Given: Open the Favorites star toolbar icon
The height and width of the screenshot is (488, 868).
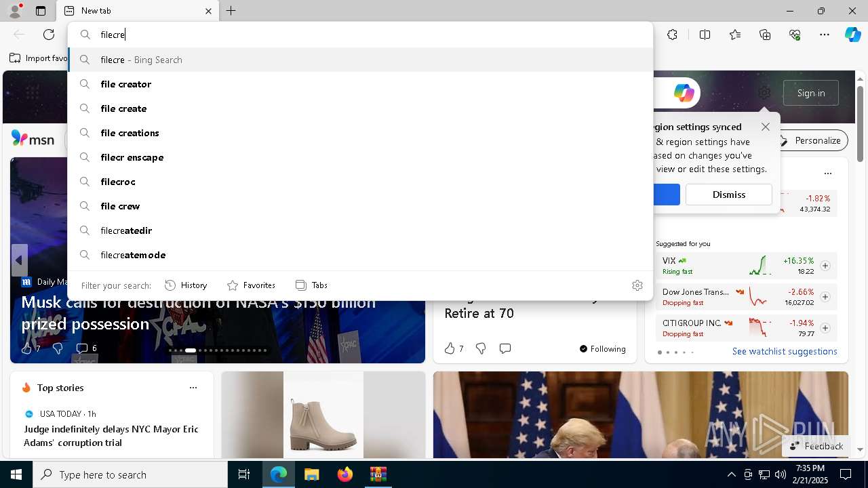Looking at the screenshot, I should (x=735, y=35).
